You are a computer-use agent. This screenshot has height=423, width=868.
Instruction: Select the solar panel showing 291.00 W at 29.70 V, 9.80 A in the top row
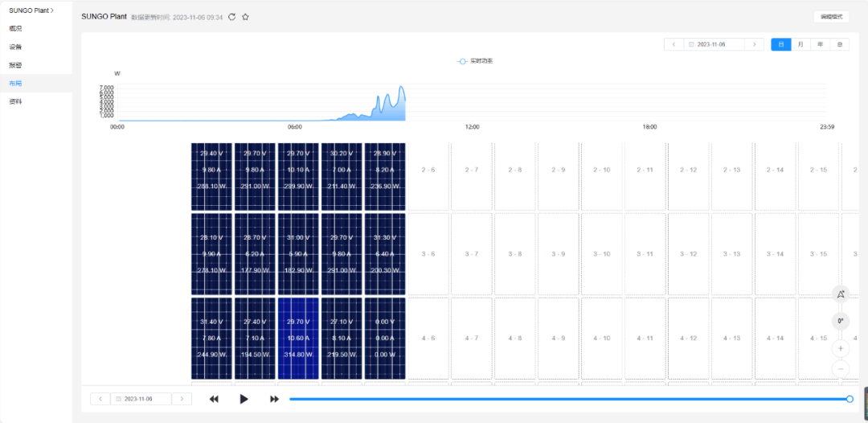point(255,177)
